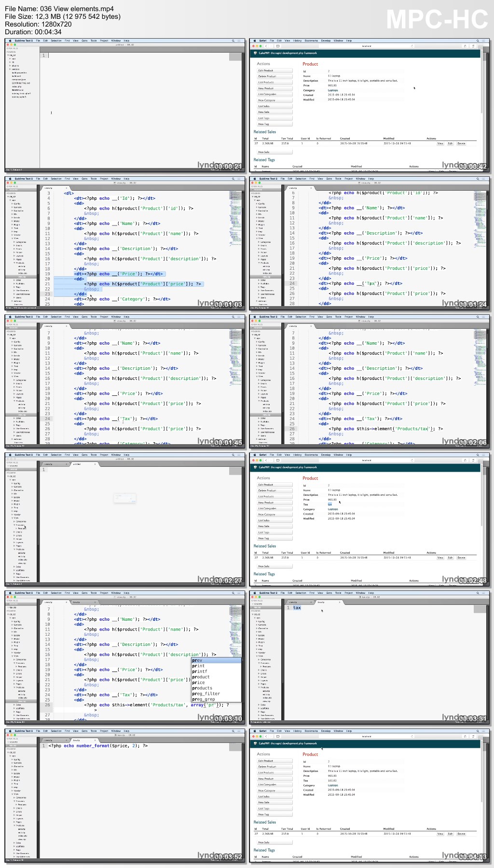Click the 'Product' heading in the 00:00:42 frame
The width and height of the screenshot is (494, 868).
310,64
